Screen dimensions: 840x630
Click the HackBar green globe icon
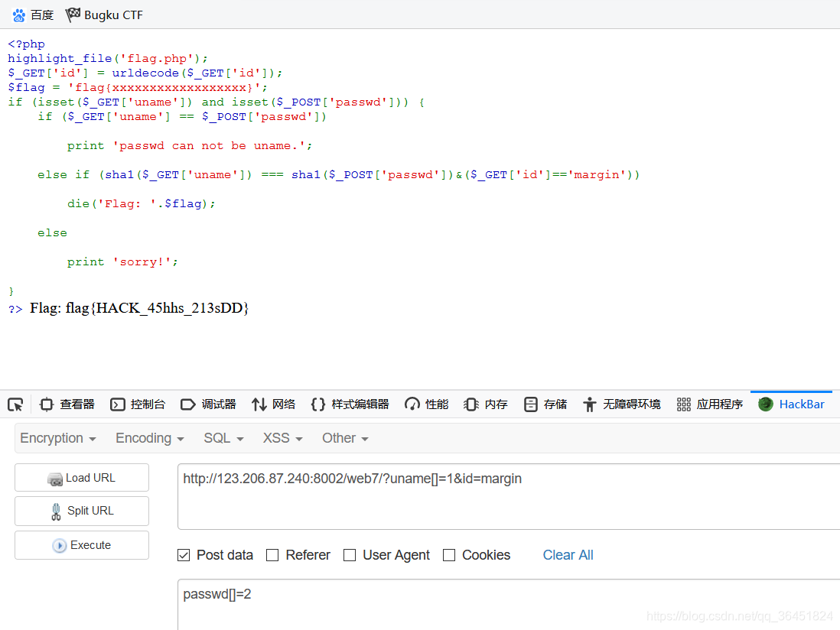tap(766, 404)
